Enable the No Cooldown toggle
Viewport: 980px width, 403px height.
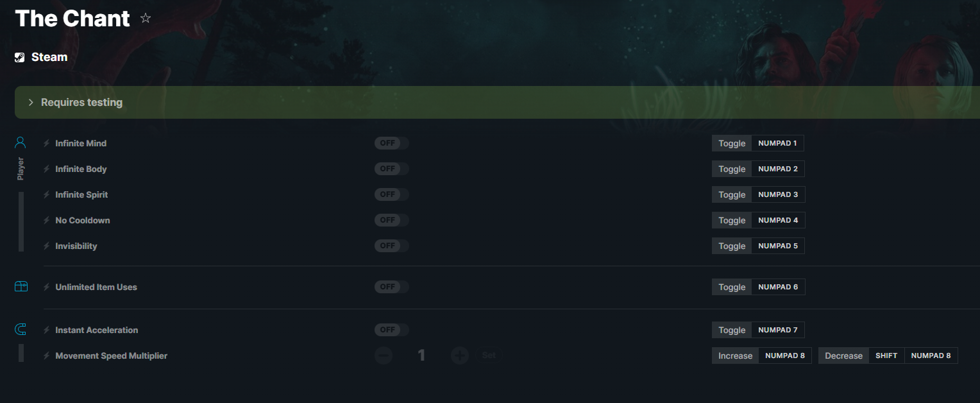[x=391, y=220]
